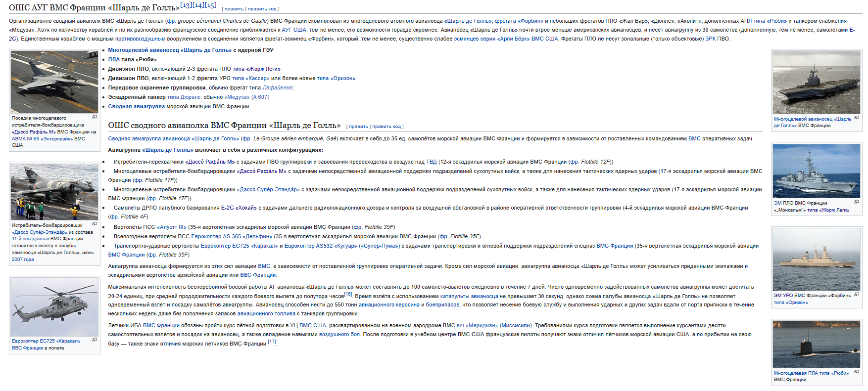Screen dimensions: 868x391
Task: Click enlarge icon beside ЭМ УРО «Форбин» caption
Action: click(x=857, y=295)
